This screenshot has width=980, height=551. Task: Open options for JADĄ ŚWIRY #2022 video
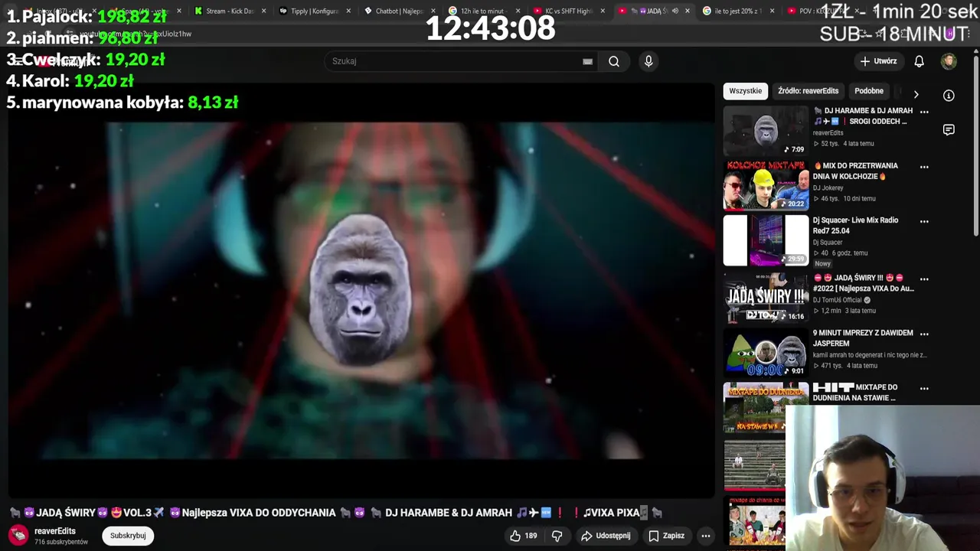pos(924,279)
